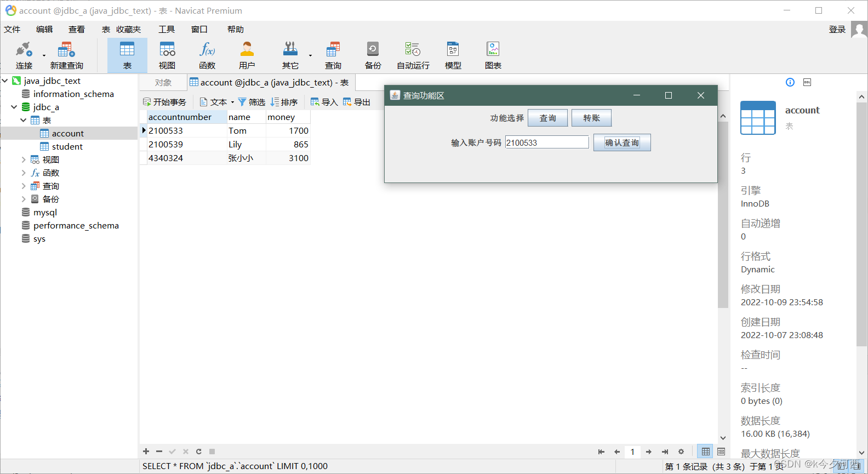Click the account number input field
Screen dimensions: 868x474
[x=547, y=142]
